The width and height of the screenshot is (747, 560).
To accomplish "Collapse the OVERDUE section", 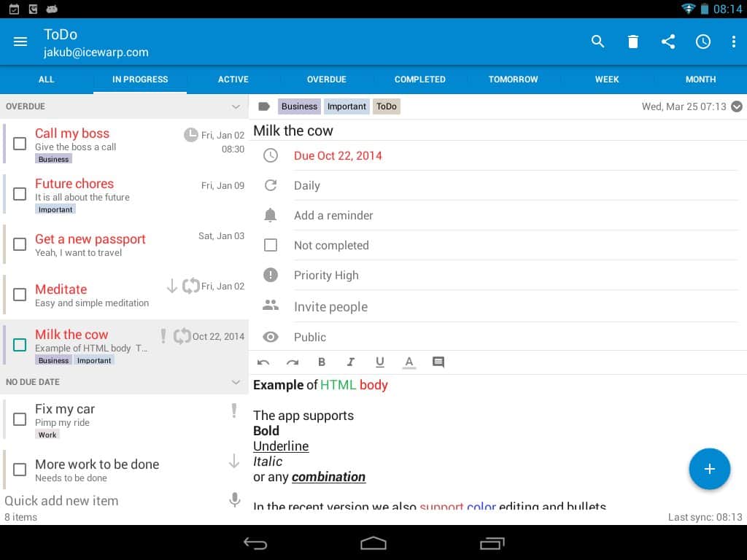I will [x=236, y=106].
